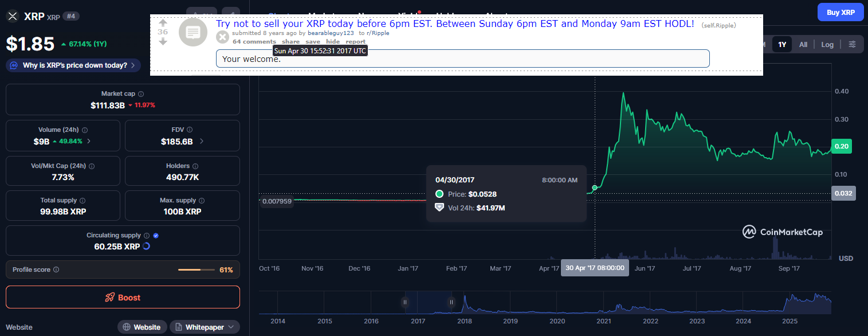Click Max. supply info icon
The width and height of the screenshot is (868, 336).
(x=202, y=201)
